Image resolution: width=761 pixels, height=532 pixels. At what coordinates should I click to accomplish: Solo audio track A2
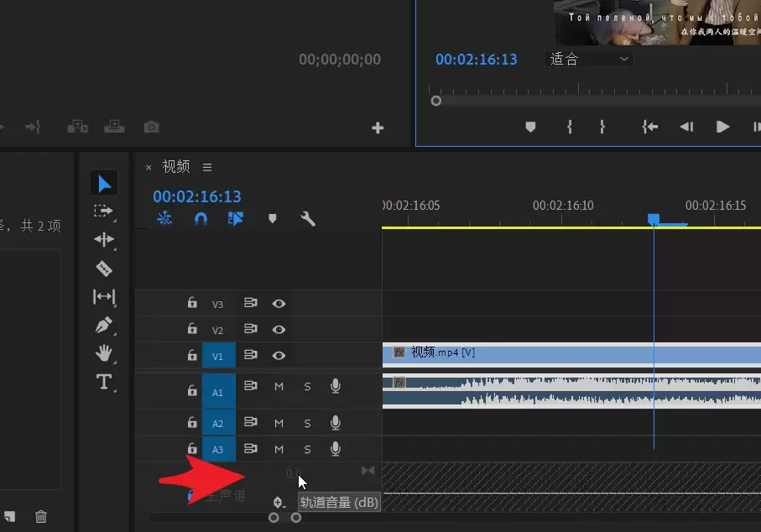pyautogui.click(x=307, y=424)
